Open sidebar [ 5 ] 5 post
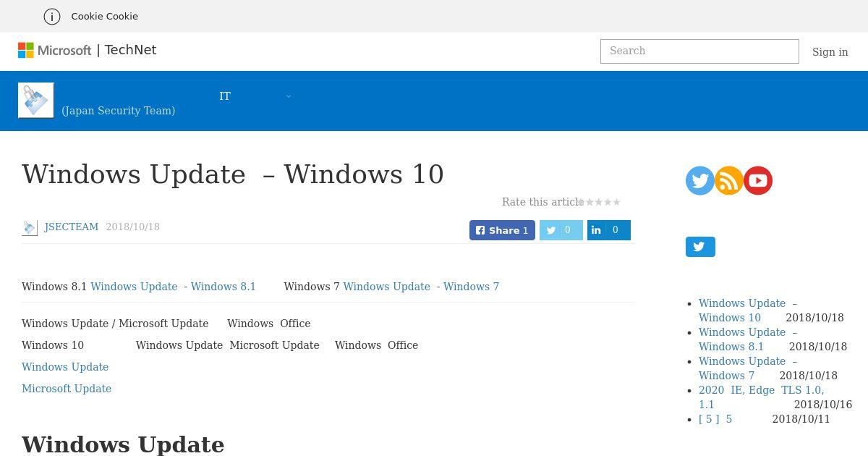The image size is (868, 456). pos(715,419)
